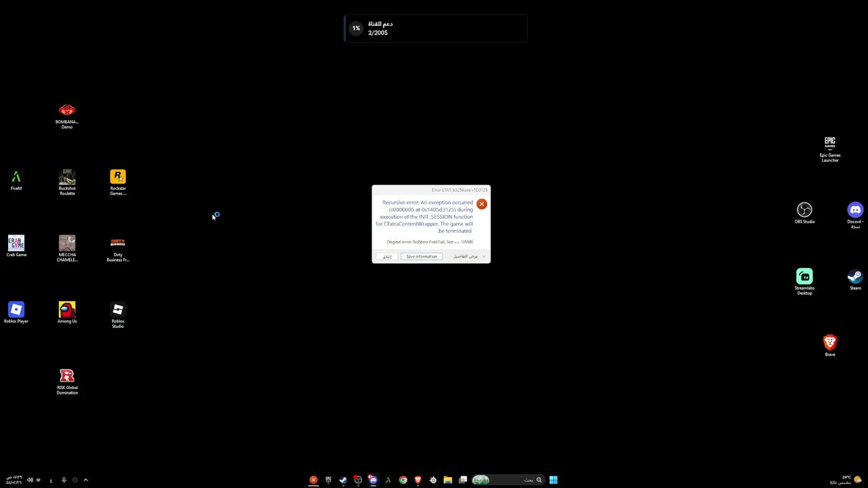The height and width of the screenshot is (488, 868).
Task: Open Buckshot Roulette desktop icon
Action: point(66,182)
